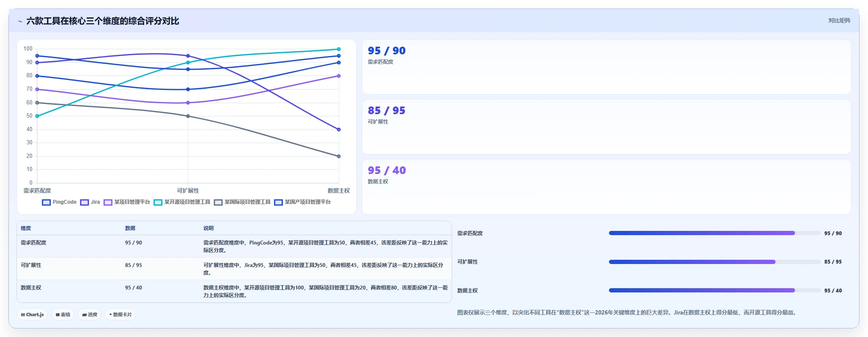Hide the 某国际项目管理工具 dataset via legend swatch
Screen dimensions: 868x337
[x=218, y=202]
